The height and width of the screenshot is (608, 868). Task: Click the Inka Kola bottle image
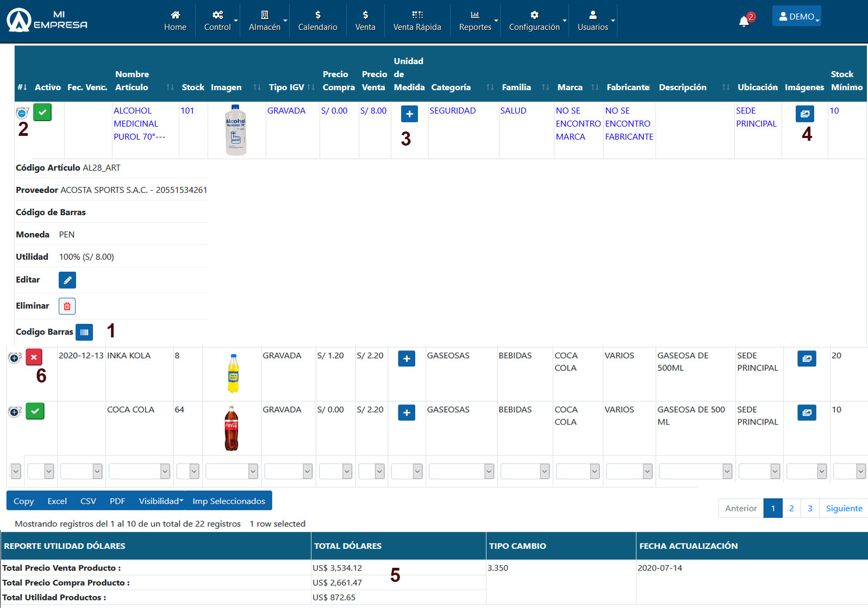pyautogui.click(x=233, y=373)
